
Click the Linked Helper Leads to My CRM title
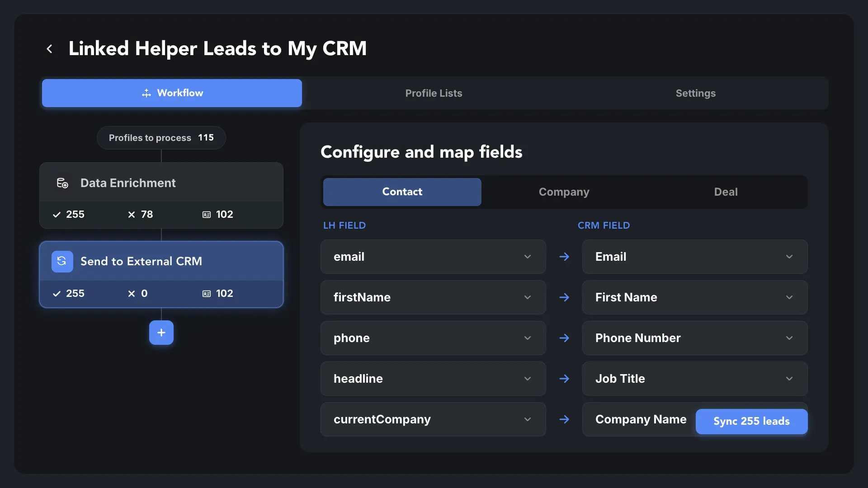tap(217, 49)
